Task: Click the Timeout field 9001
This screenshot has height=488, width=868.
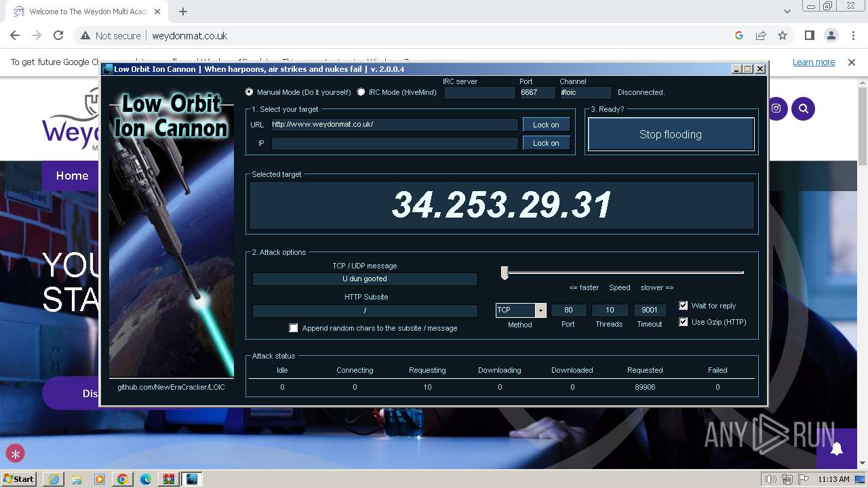Action: pos(650,310)
